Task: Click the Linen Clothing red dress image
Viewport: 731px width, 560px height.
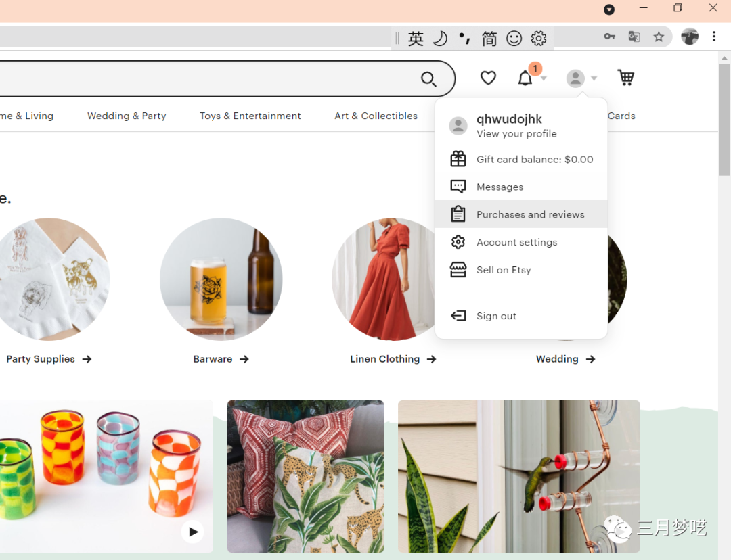Action: point(383,279)
